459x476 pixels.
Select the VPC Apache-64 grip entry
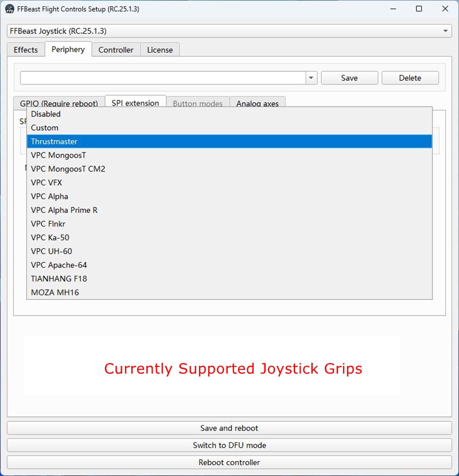(x=59, y=265)
